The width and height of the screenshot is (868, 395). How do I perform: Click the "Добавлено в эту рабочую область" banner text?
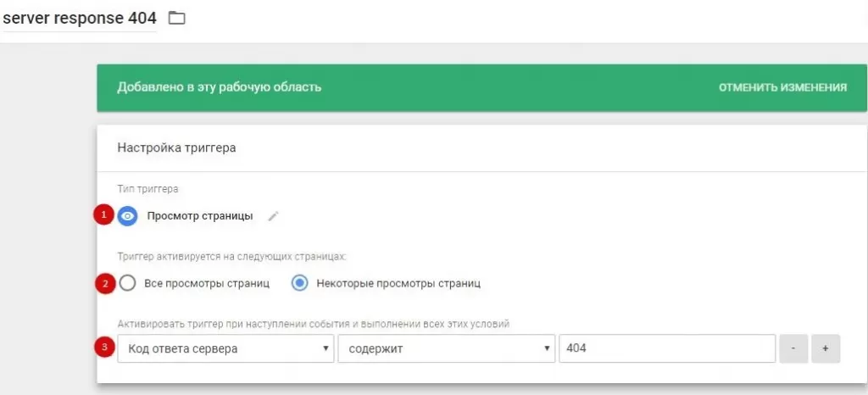pyautogui.click(x=219, y=87)
